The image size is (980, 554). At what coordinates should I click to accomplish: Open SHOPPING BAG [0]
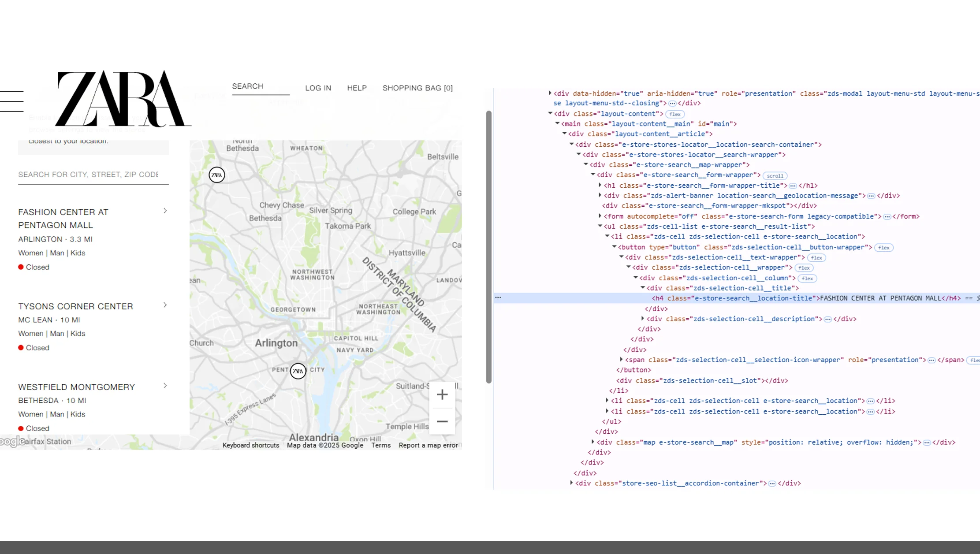pyautogui.click(x=417, y=88)
